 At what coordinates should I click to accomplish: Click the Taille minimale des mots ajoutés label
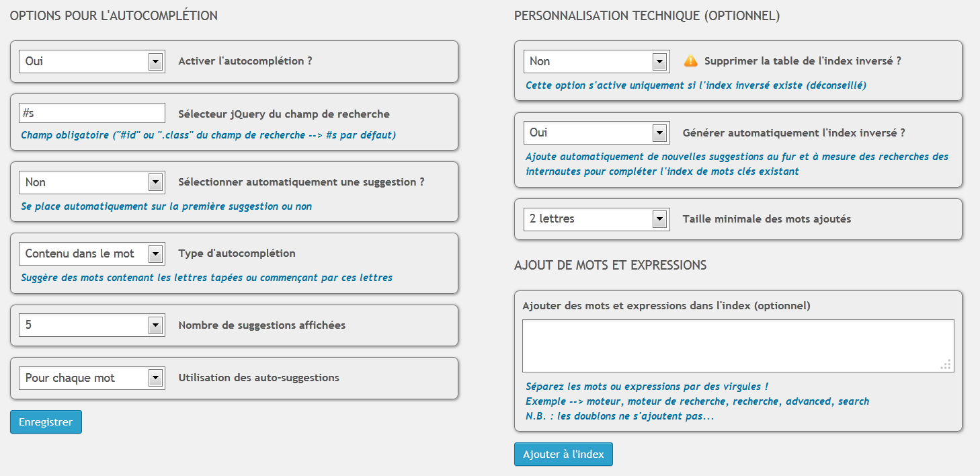(766, 219)
